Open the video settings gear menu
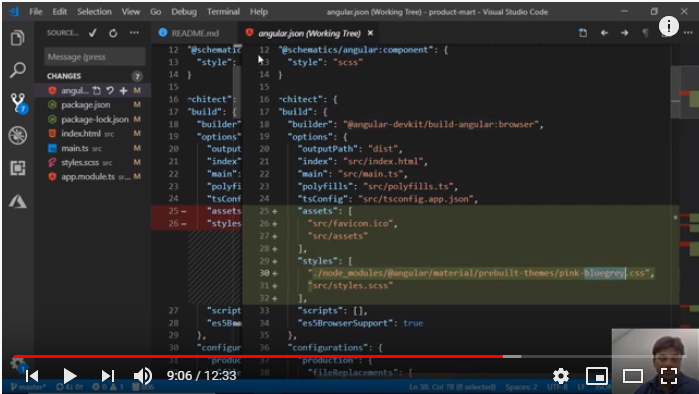Image resolution: width=699 pixels, height=394 pixels. click(x=561, y=376)
